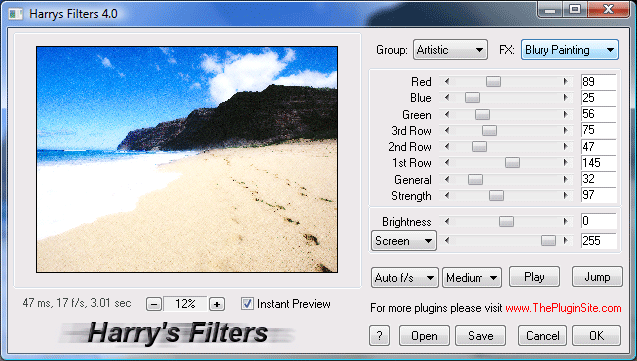Click the Strength value field showing 97
Viewport: 637px width, 361px height.
point(598,195)
